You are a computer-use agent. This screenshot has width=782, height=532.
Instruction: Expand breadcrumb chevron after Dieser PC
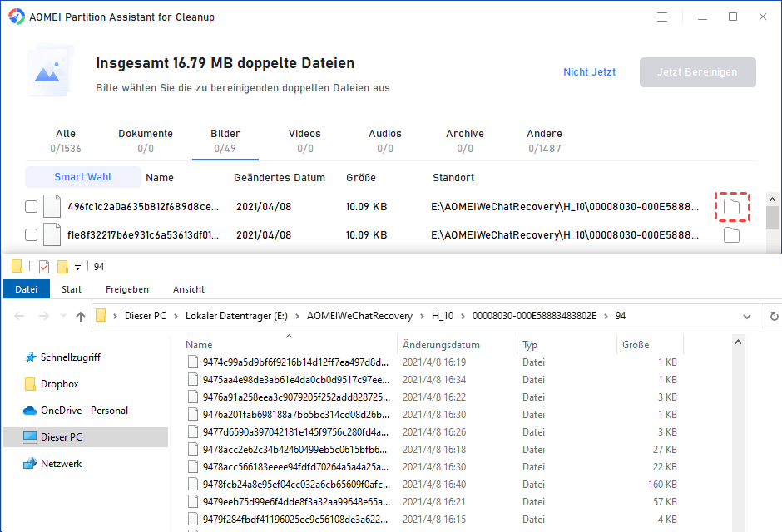(x=176, y=316)
